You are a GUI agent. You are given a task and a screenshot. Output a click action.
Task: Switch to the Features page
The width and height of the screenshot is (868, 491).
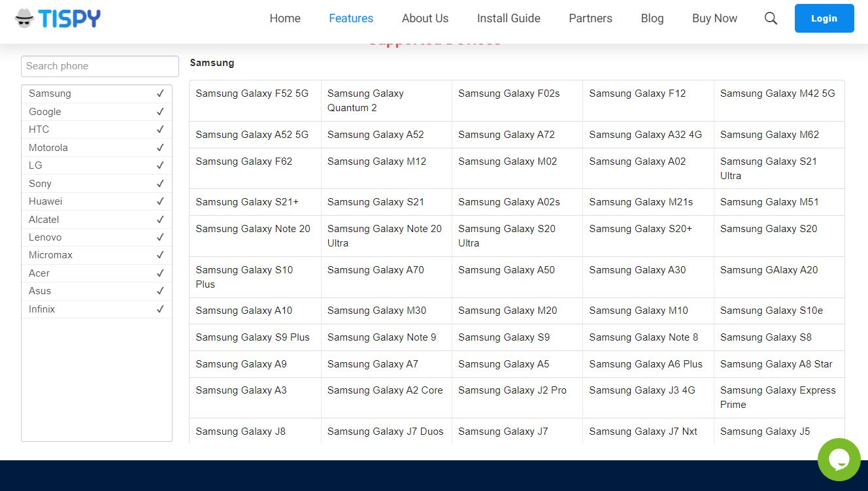[x=351, y=18]
